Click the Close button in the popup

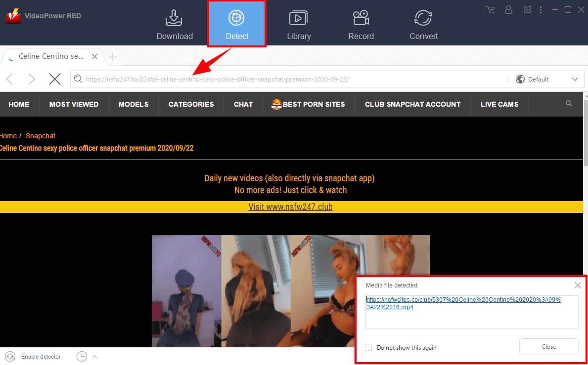pyautogui.click(x=548, y=347)
